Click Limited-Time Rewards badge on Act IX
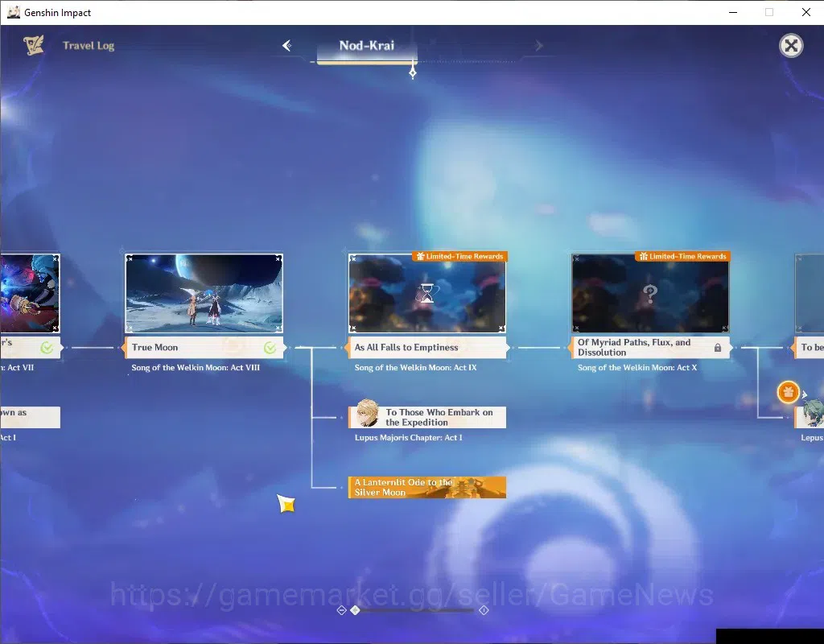Screen dimensions: 824x644 (459, 257)
